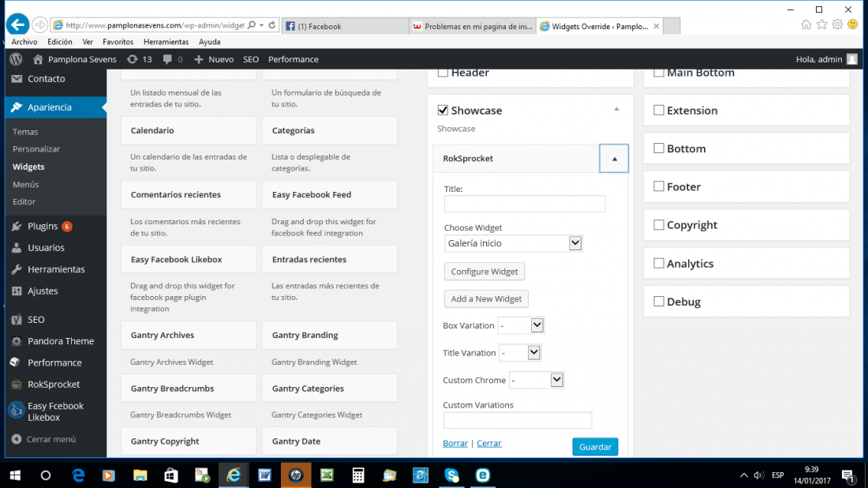Screen dimensions: 868x488
Task: Reload the page with refresh icon
Action: point(271,25)
